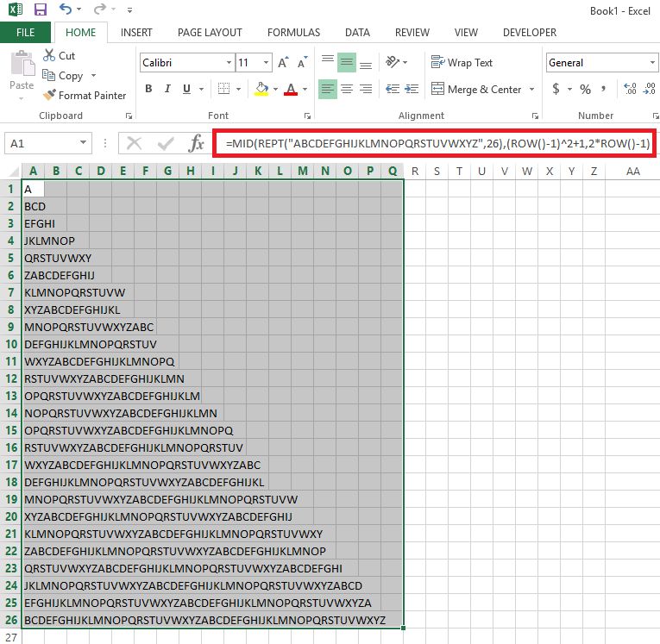Viewport: 660px width, 644px height.
Task: Click the Save icon in quick access toolbar
Action: (x=41, y=9)
